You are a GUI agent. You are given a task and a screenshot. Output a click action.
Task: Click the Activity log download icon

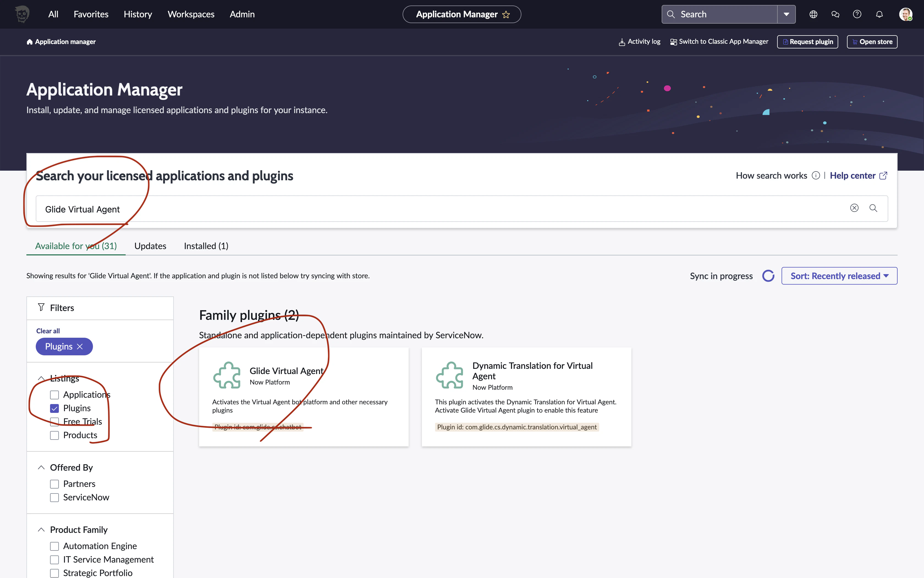point(622,42)
